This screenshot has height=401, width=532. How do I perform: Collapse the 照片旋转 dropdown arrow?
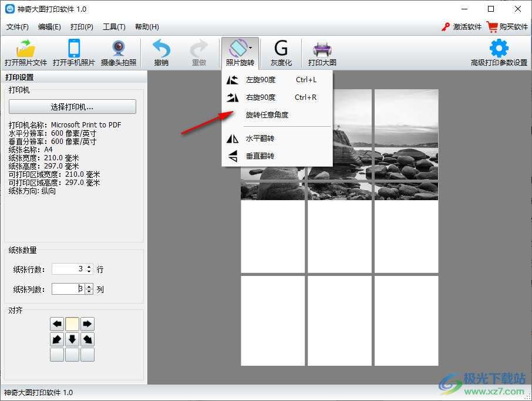pos(251,47)
